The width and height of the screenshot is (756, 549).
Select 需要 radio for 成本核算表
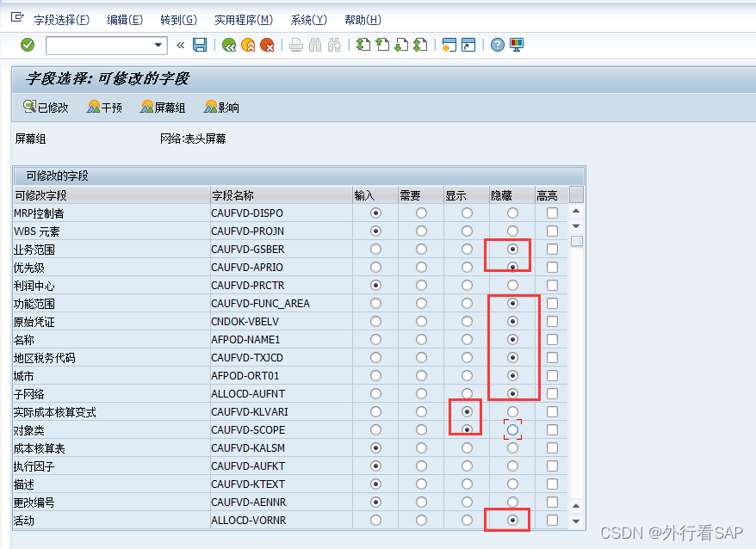[x=421, y=448]
